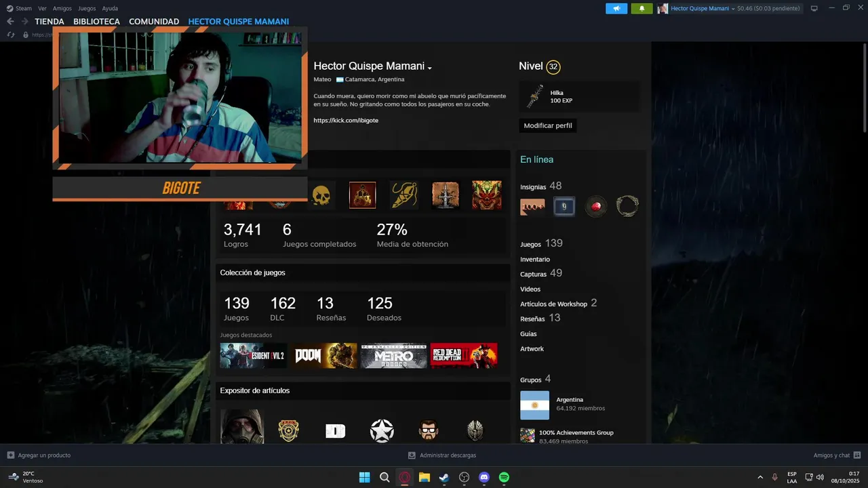Image resolution: width=868 pixels, height=488 pixels.
Task: Open the Ver menu
Action: tap(42, 8)
